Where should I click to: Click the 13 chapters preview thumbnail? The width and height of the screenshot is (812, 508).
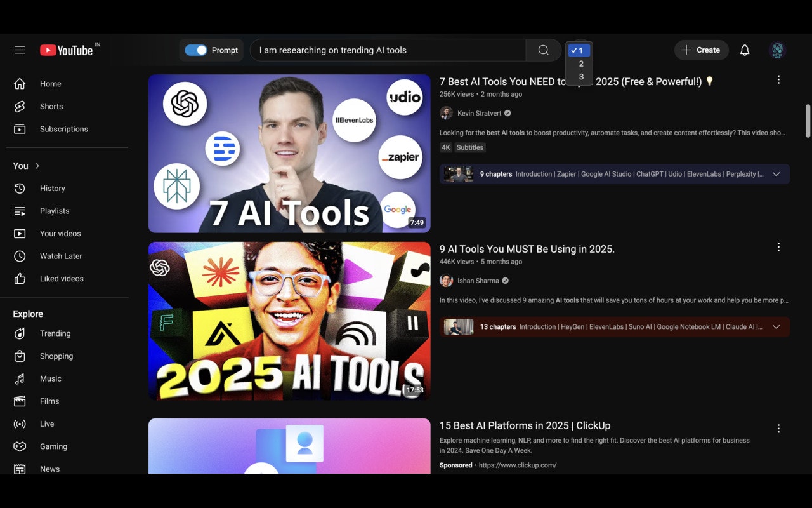459,327
